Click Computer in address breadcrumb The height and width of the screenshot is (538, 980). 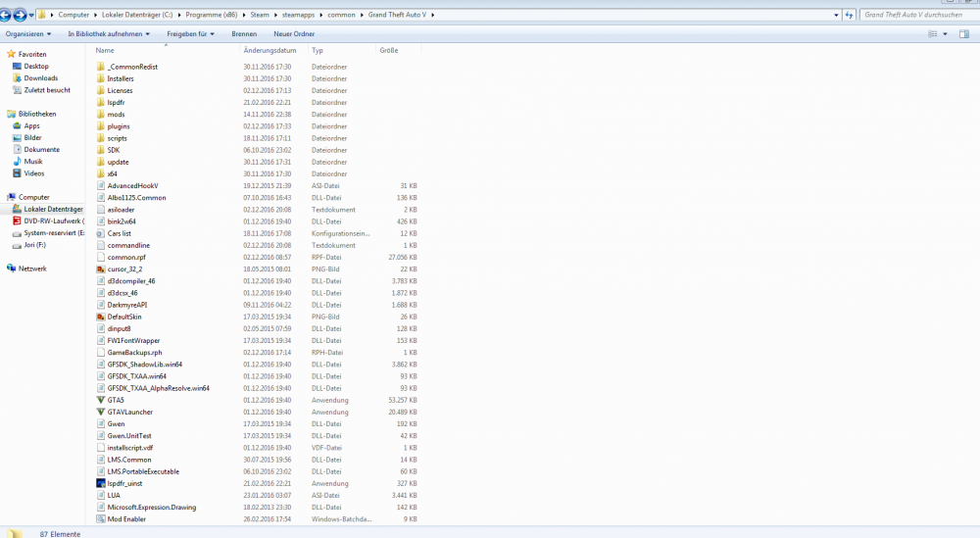(73, 15)
